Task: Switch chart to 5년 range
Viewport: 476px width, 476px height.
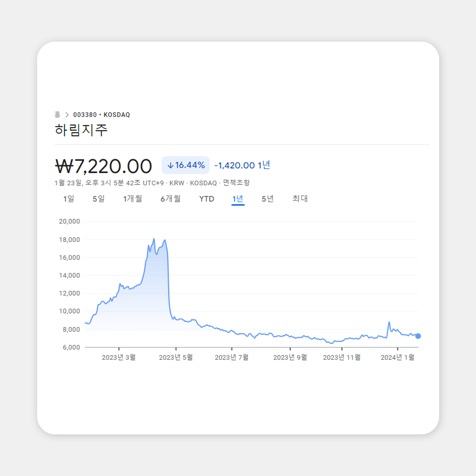Action: pos(268,199)
